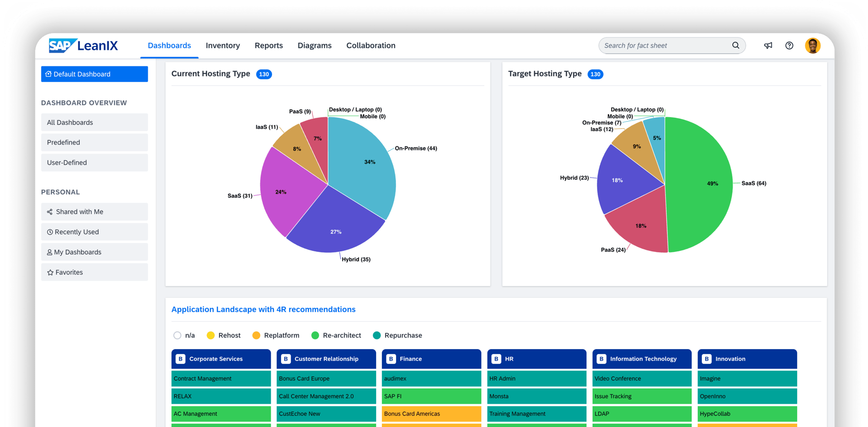Open the user profile avatar
The image size is (868, 427).
[812, 46]
